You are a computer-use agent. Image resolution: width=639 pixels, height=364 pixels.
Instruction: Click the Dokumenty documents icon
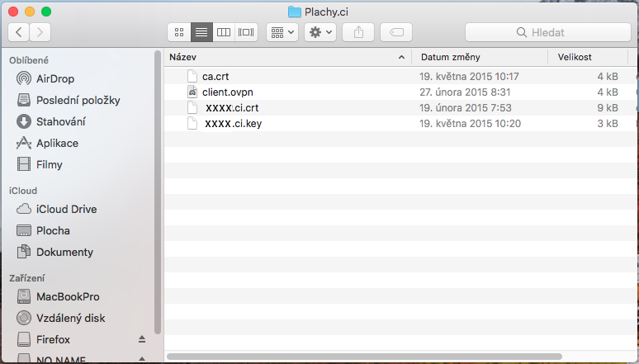pyautogui.click(x=24, y=252)
